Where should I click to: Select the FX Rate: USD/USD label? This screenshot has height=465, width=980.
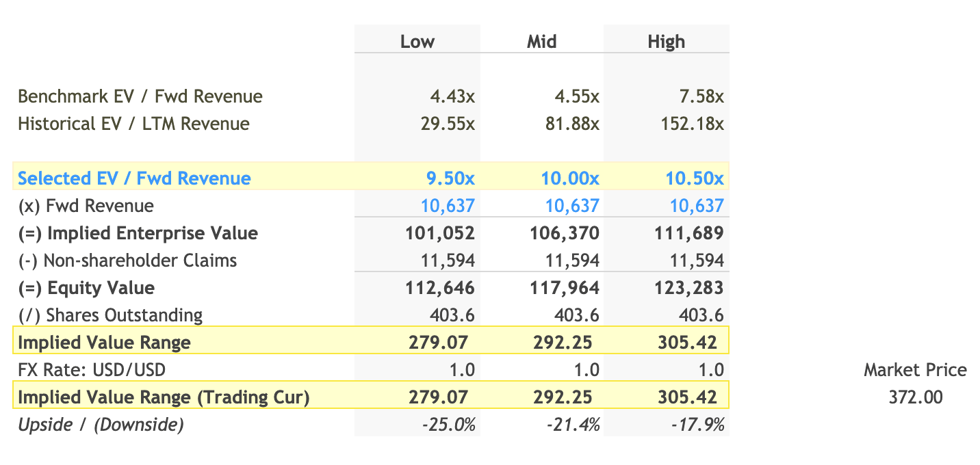pos(90,369)
